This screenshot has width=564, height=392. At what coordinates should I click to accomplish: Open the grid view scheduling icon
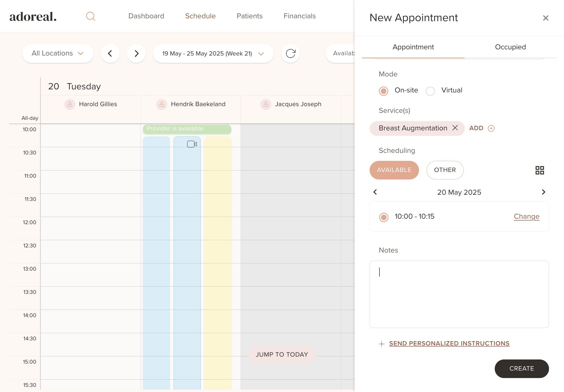(x=539, y=170)
